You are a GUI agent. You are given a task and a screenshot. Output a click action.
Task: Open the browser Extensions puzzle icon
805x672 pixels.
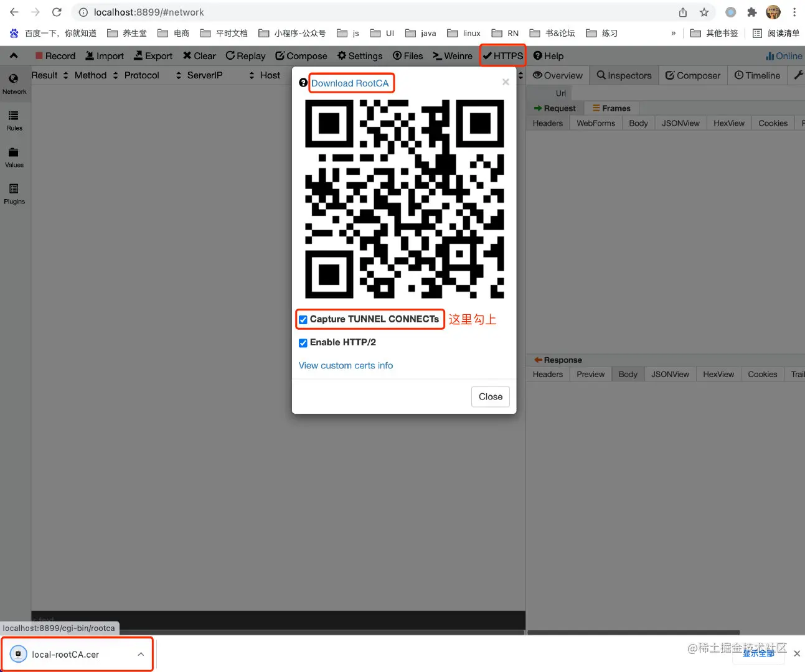point(752,12)
